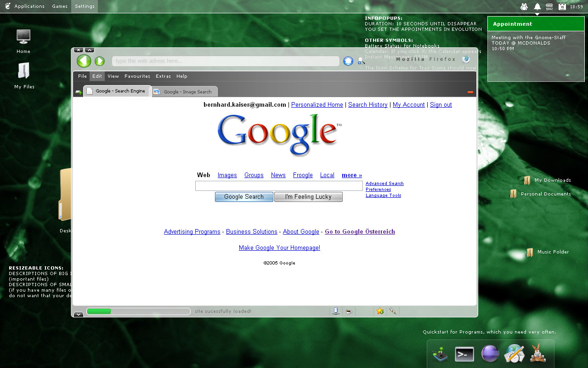The image size is (588, 368).
Task: Launch the globe and pencil quickstart icon
Action: point(514,353)
